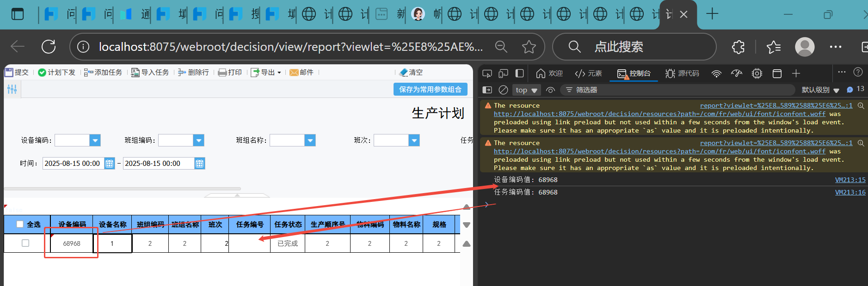The image size is (868, 286).
Task: Open the VM213:15 source link
Action: (850, 180)
